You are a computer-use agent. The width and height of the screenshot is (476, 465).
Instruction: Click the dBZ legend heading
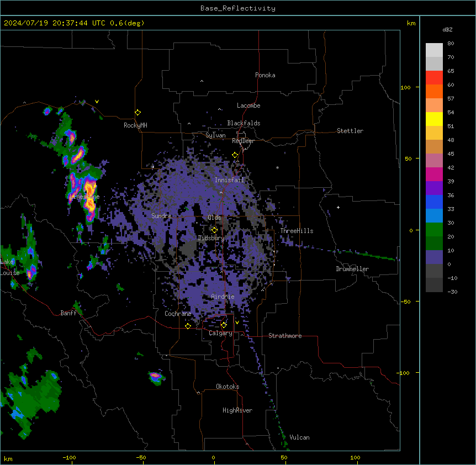point(447,29)
